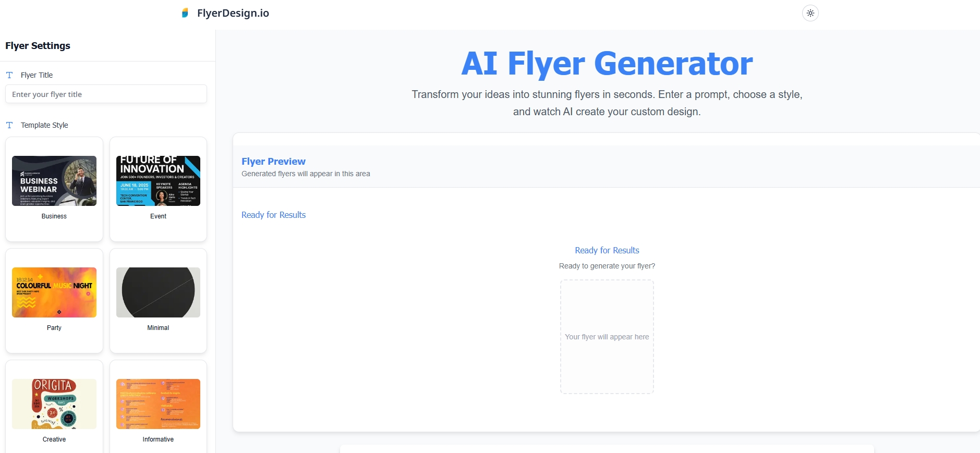Click the Business template label

click(54, 216)
